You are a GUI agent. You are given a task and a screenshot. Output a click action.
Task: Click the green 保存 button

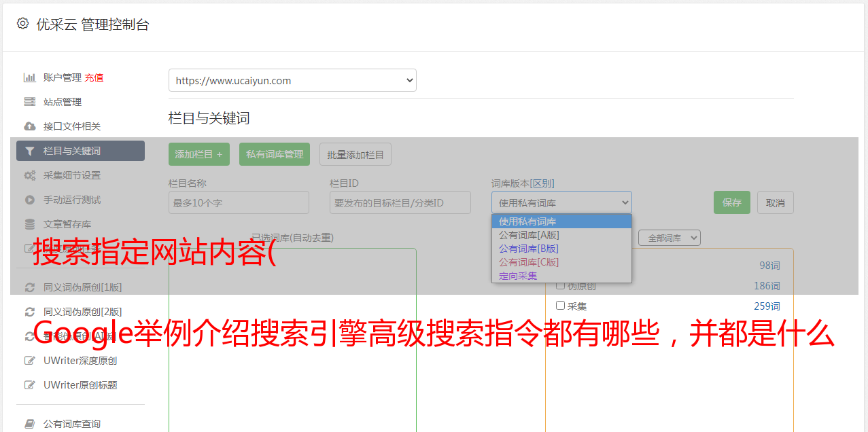[732, 202]
